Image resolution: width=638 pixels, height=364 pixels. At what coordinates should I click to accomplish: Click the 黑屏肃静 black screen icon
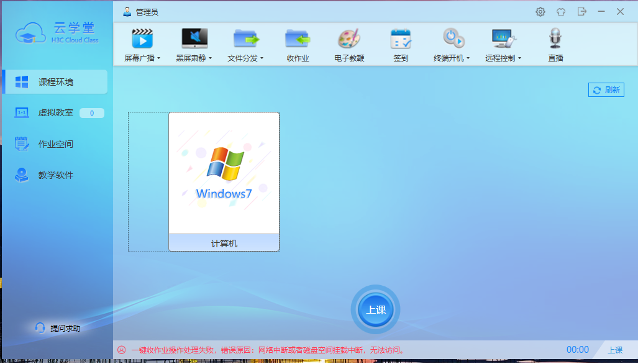[194, 39]
